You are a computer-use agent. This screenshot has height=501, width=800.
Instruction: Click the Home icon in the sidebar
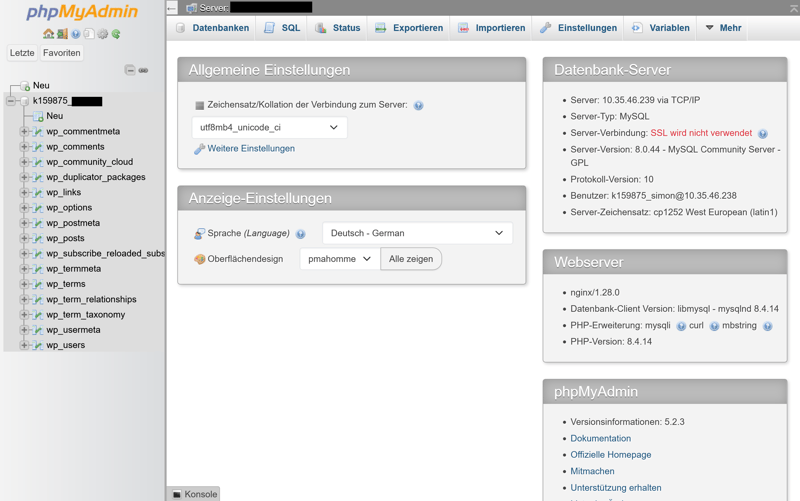[x=48, y=34]
